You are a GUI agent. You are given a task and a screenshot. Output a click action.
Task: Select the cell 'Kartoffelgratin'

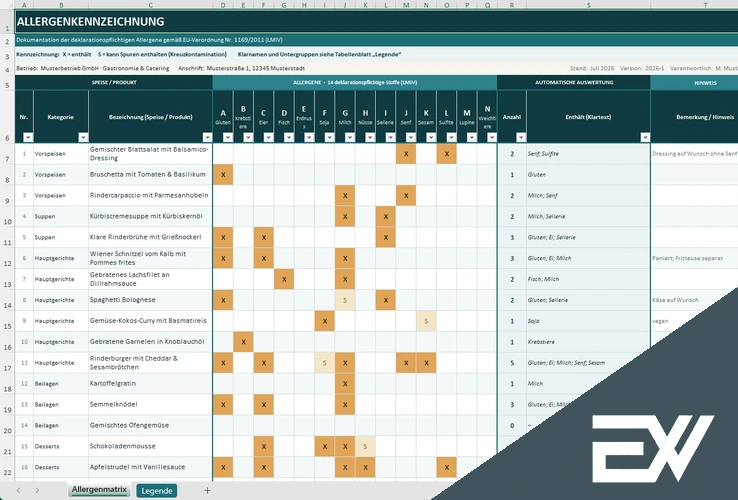[x=150, y=384]
